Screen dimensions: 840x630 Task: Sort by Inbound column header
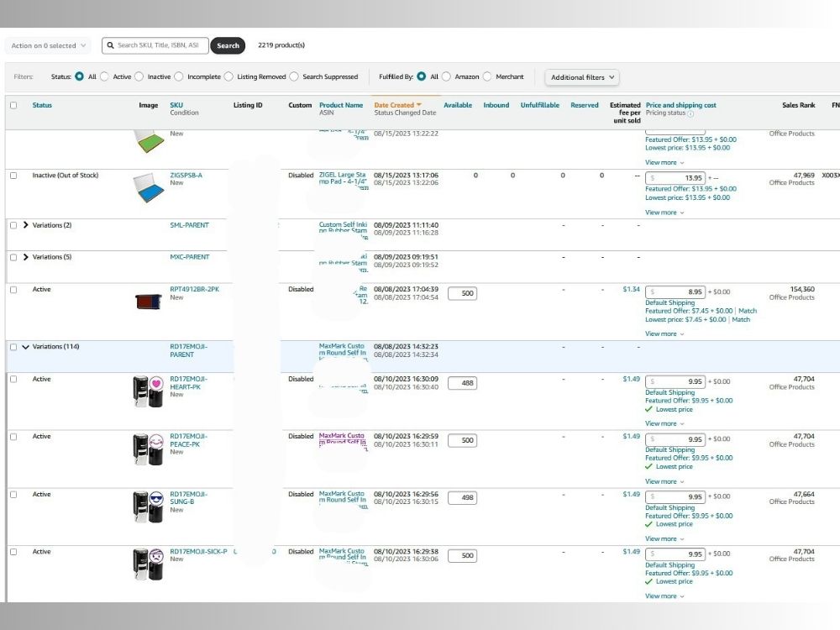(x=496, y=105)
